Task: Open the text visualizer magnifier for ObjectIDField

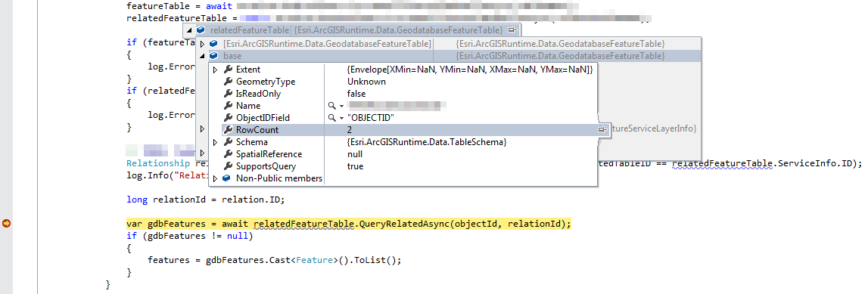Action: click(x=331, y=118)
